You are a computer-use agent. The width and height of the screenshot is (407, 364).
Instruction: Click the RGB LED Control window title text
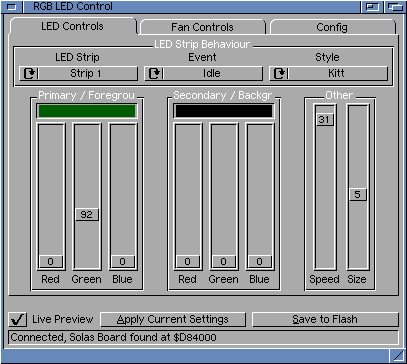pyautogui.click(x=73, y=6)
